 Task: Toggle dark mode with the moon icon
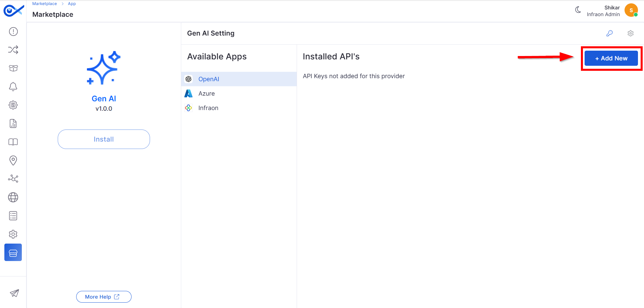[x=578, y=10]
